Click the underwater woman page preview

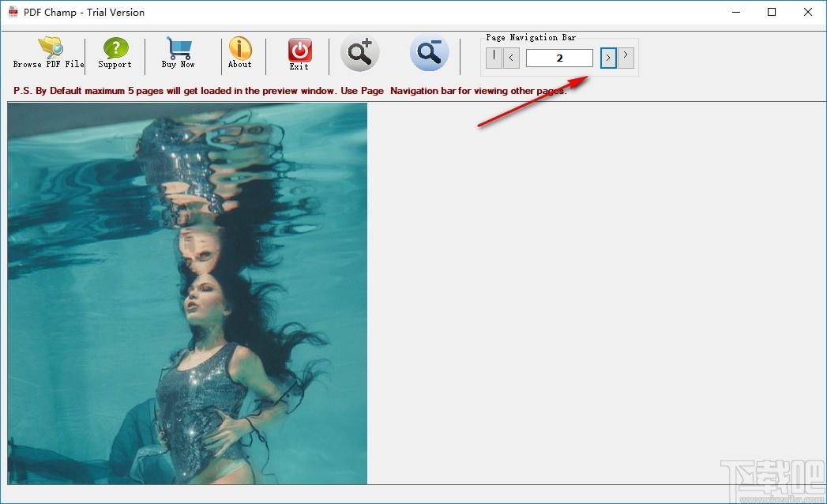(x=187, y=293)
